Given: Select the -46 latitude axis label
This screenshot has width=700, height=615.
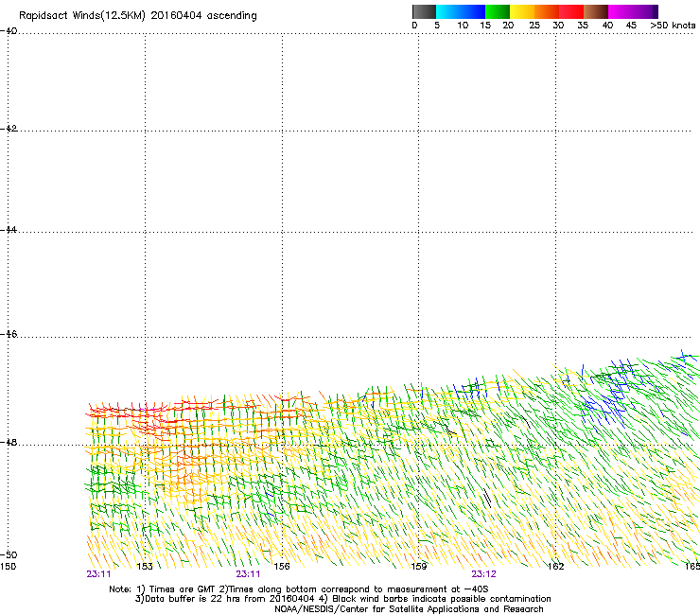Looking at the screenshot, I should [x=9, y=334].
